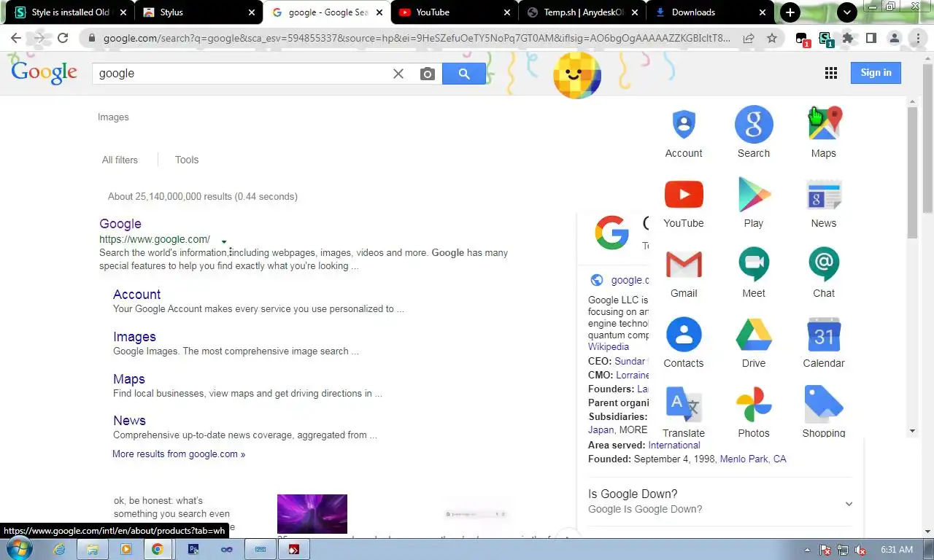
Task: Open Shopping from the apps grid
Action: coord(824,405)
